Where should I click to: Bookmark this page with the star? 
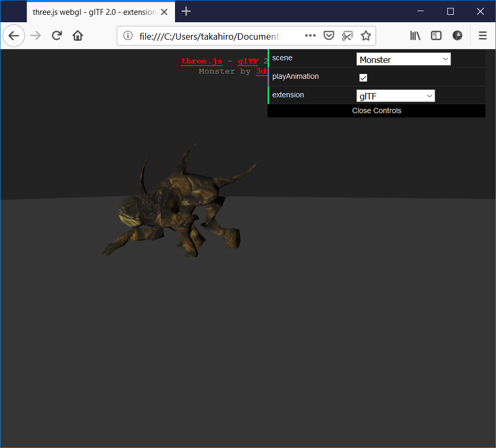[366, 36]
